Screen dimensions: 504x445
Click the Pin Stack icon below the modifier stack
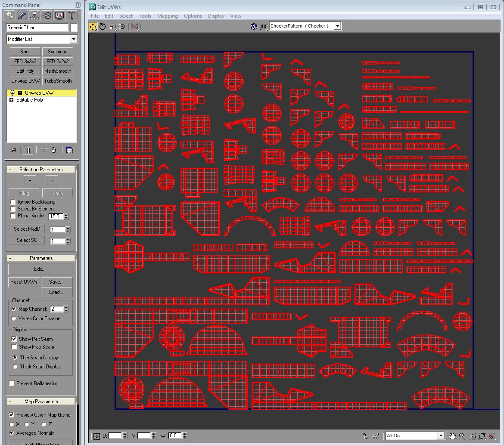click(x=12, y=150)
